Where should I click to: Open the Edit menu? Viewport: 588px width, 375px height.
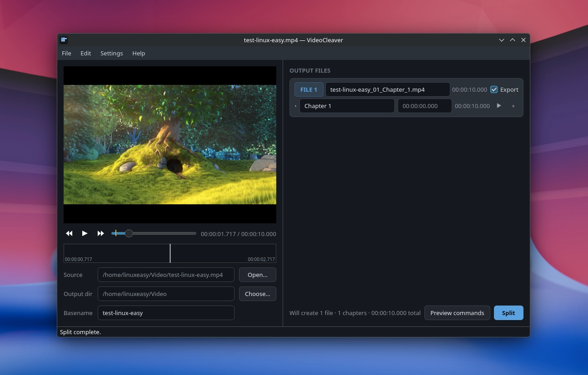[86, 53]
